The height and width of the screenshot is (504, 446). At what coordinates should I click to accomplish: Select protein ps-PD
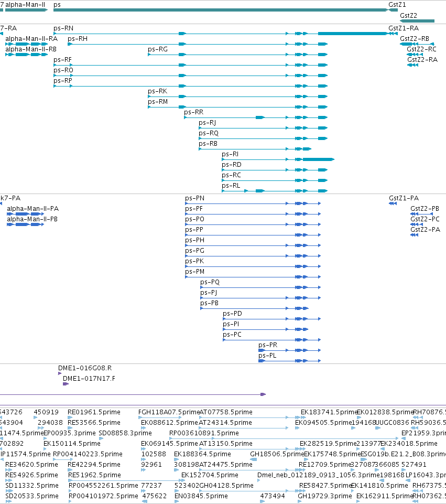point(272,319)
